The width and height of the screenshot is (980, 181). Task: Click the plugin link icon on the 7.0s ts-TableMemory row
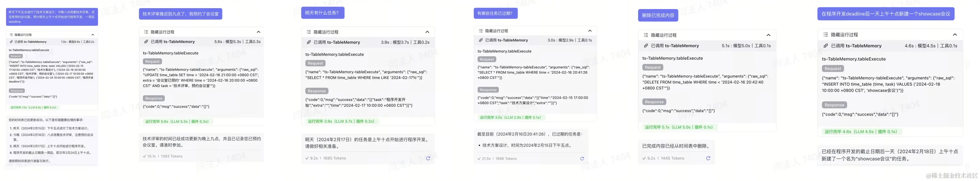pos(11,42)
